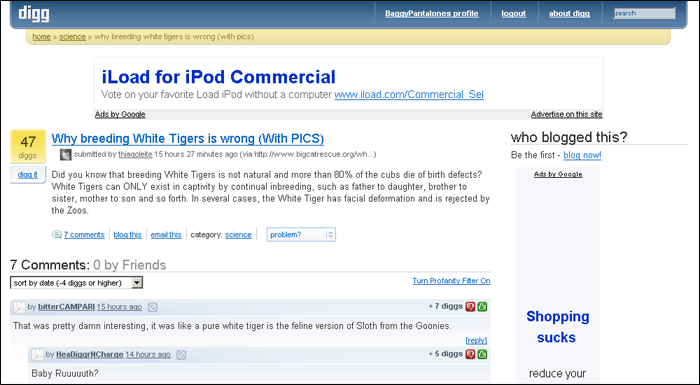Open 'Why breeding White Tigers is wrong' story

188,138
